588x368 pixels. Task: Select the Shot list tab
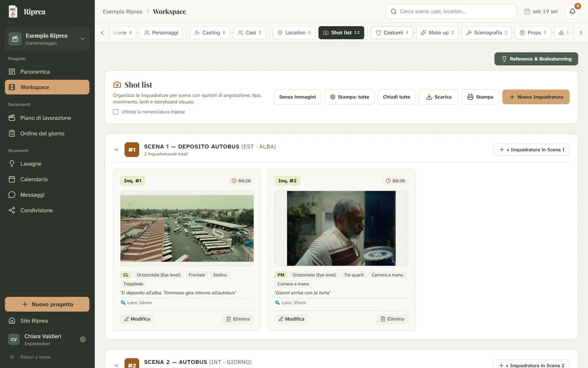(341, 33)
